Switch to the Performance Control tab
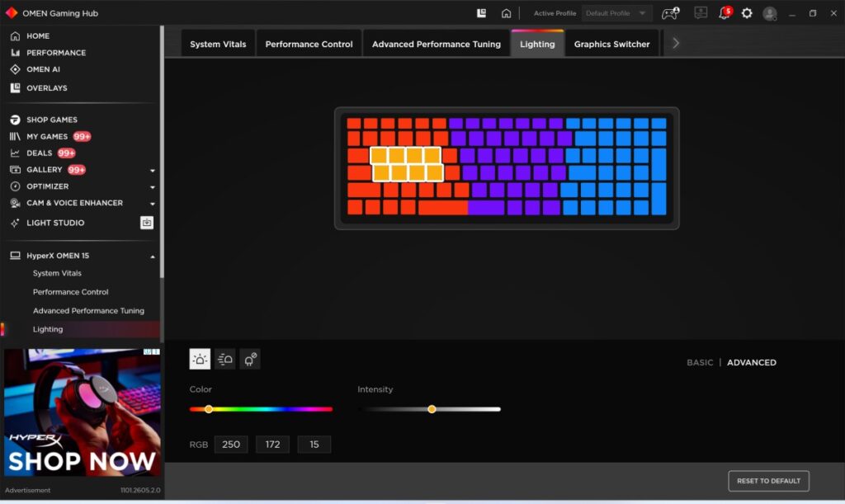 coord(309,45)
